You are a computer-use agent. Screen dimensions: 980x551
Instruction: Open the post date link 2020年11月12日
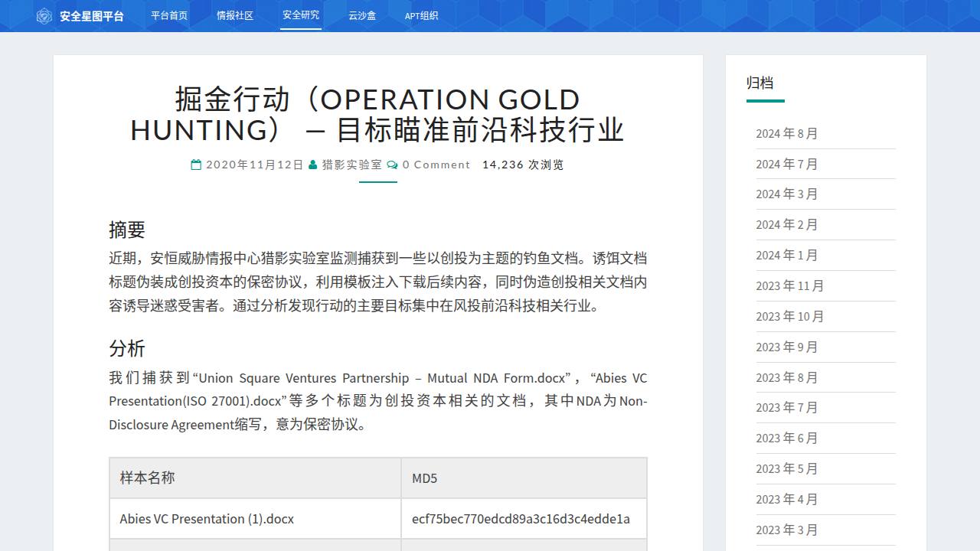point(255,165)
